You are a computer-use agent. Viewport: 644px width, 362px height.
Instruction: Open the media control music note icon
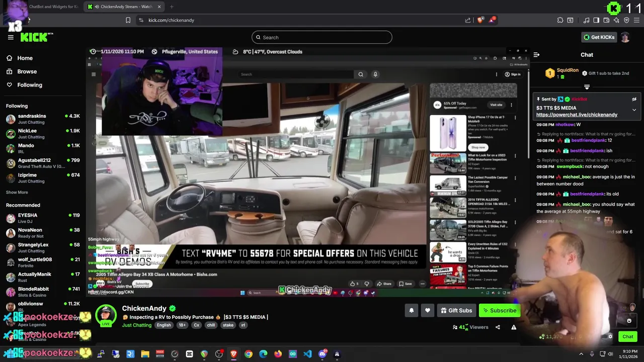[x=586, y=20]
